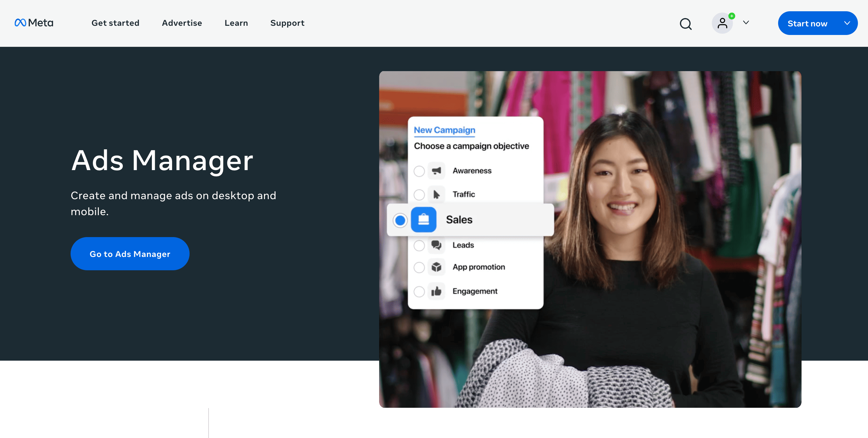Open the Get started menu

point(115,23)
